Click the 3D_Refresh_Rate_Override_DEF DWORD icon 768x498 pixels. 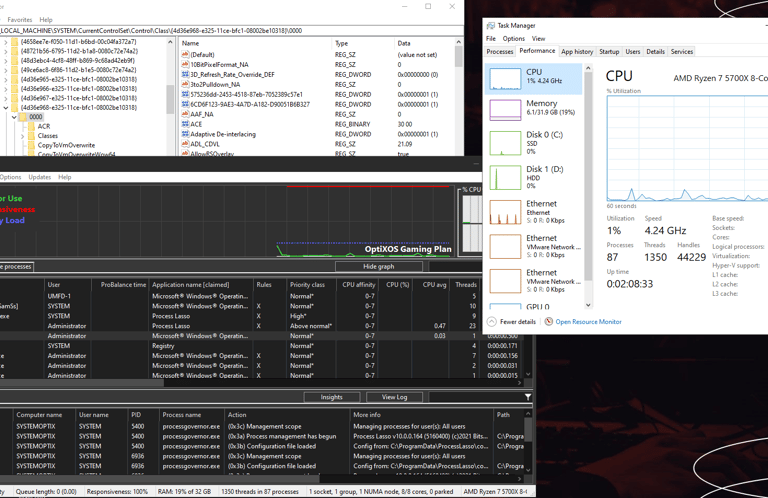(185, 74)
